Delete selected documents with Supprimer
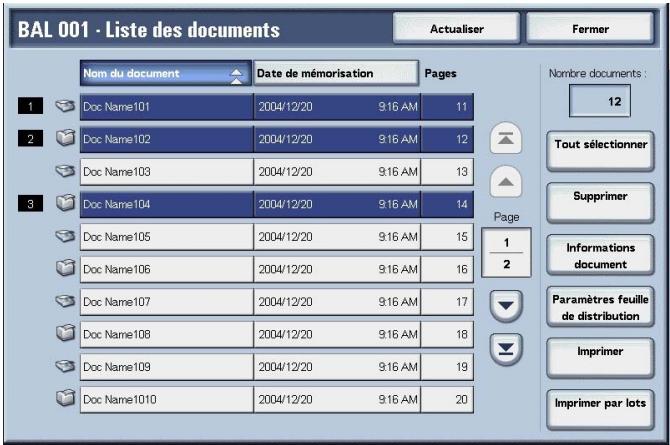Screen dimensions: 670x445 600,202
